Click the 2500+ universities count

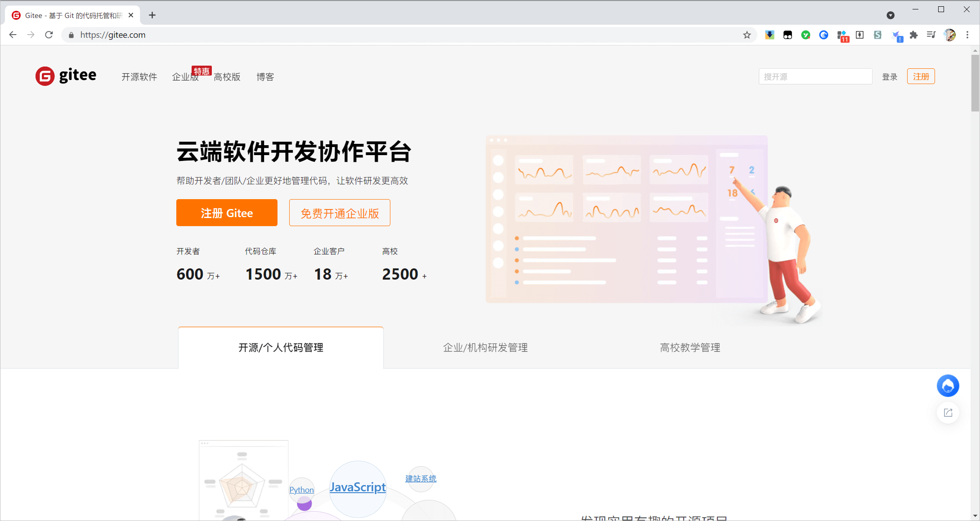click(404, 274)
